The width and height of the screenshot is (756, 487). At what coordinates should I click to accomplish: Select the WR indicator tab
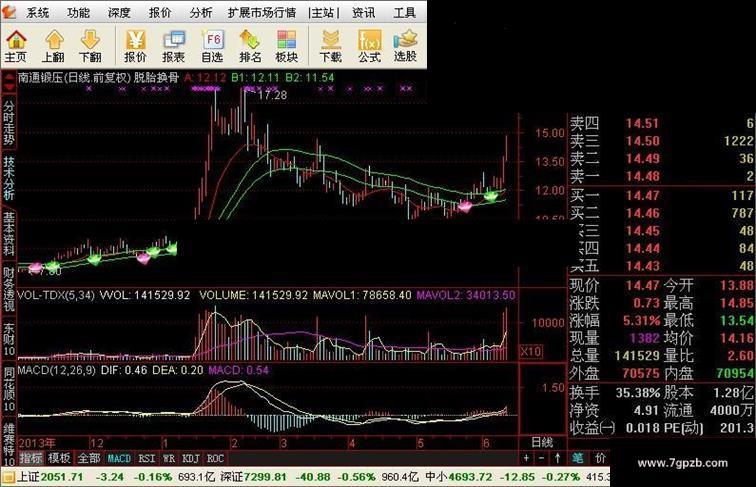169,458
